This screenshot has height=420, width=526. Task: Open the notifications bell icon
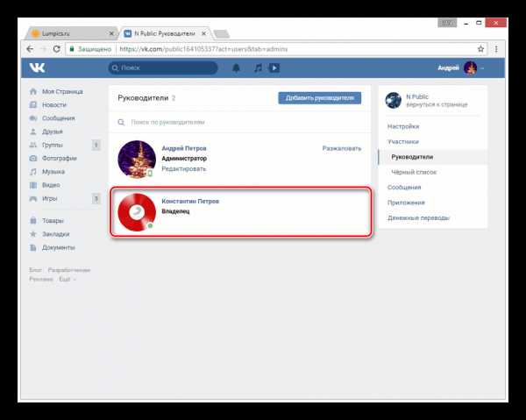(x=236, y=68)
